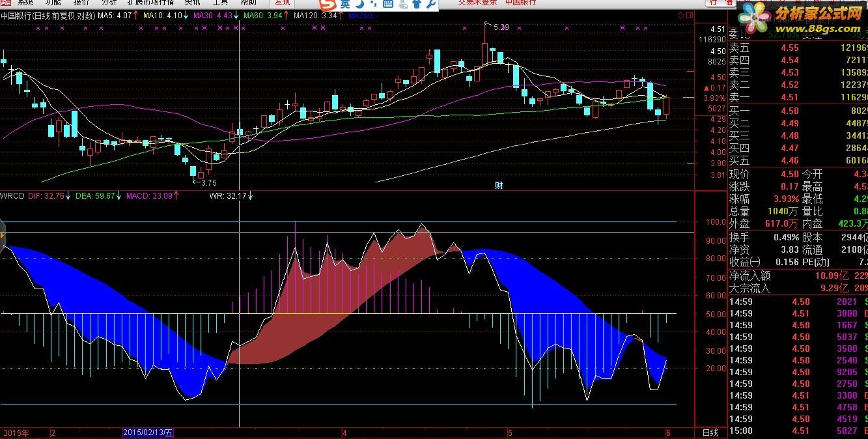Click the 净流入额 10.09亿 field
The width and height of the screenshot is (868, 439).
coord(788,276)
